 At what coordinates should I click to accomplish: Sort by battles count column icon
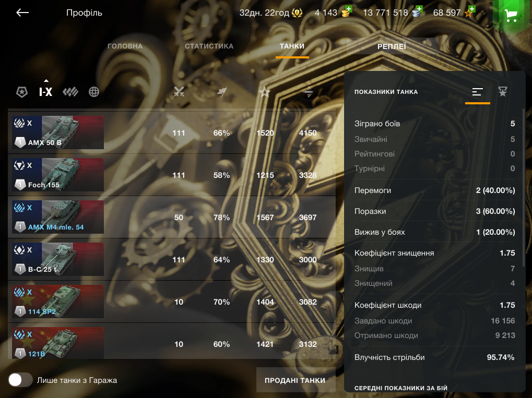click(x=179, y=91)
